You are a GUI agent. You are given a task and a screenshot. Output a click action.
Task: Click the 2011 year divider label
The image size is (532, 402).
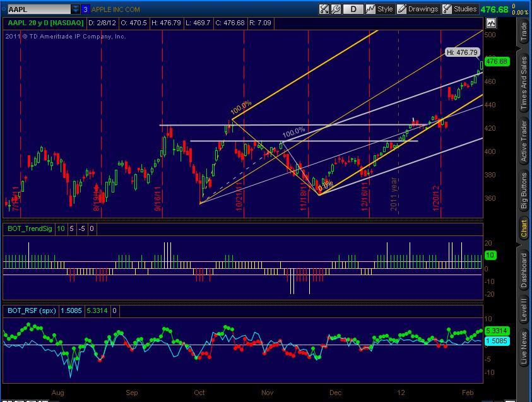pos(394,194)
